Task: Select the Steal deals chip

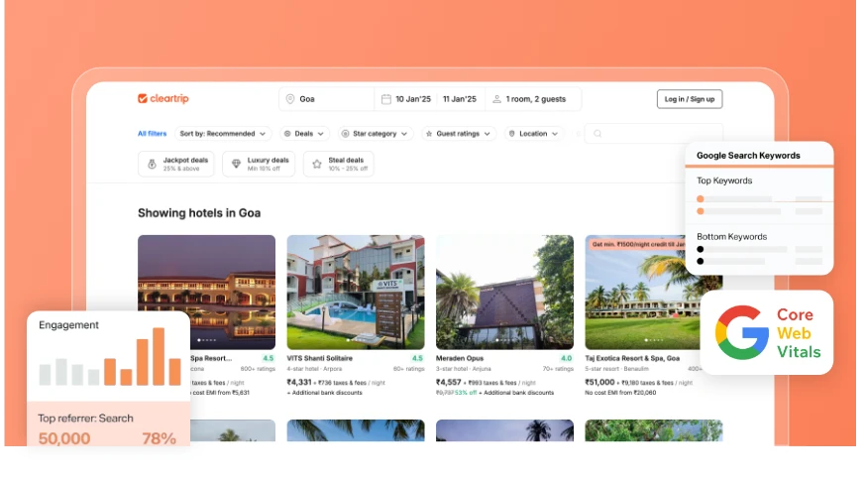Action: [x=338, y=164]
